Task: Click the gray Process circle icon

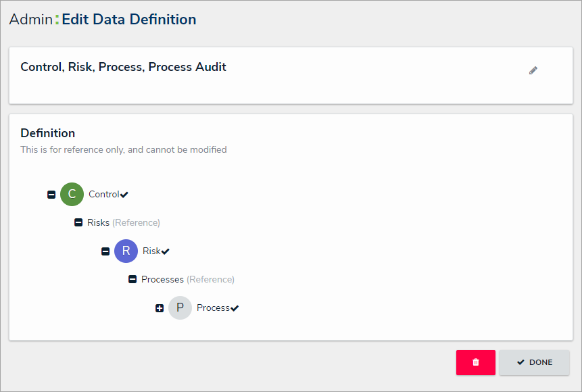Action: pyautogui.click(x=180, y=308)
